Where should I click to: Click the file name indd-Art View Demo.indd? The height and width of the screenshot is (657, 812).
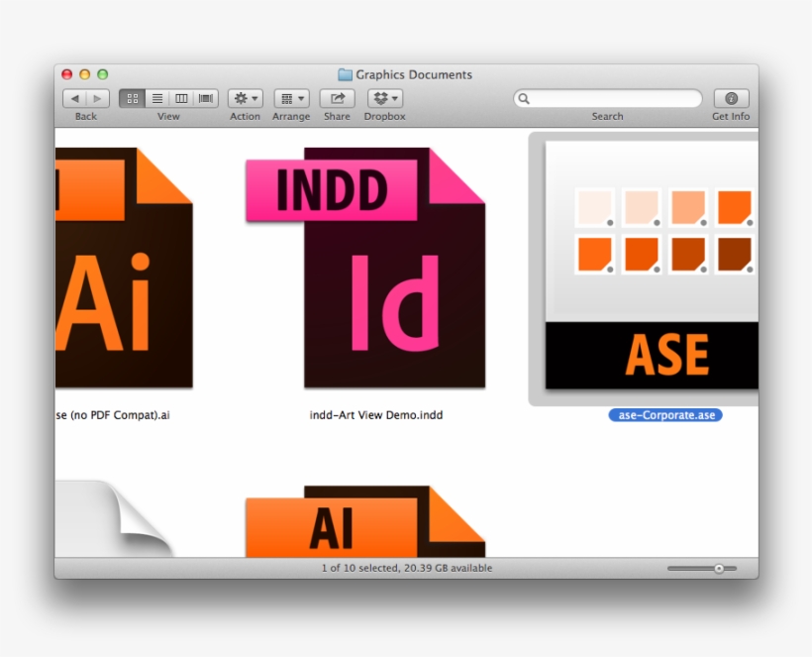[x=376, y=415]
